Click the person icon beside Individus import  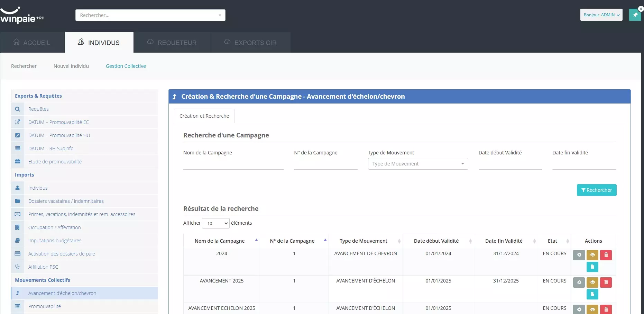[18, 188]
